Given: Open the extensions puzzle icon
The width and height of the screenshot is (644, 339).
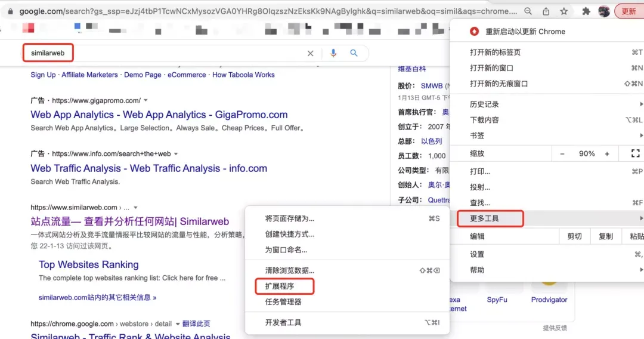Looking at the screenshot, I should pos(586,11).
